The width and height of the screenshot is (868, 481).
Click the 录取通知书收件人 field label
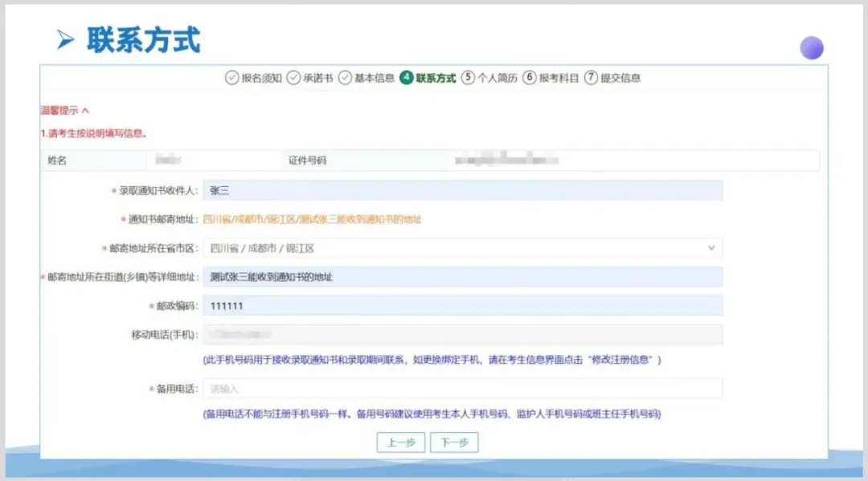pyautogui.click(x=158, y=191)
